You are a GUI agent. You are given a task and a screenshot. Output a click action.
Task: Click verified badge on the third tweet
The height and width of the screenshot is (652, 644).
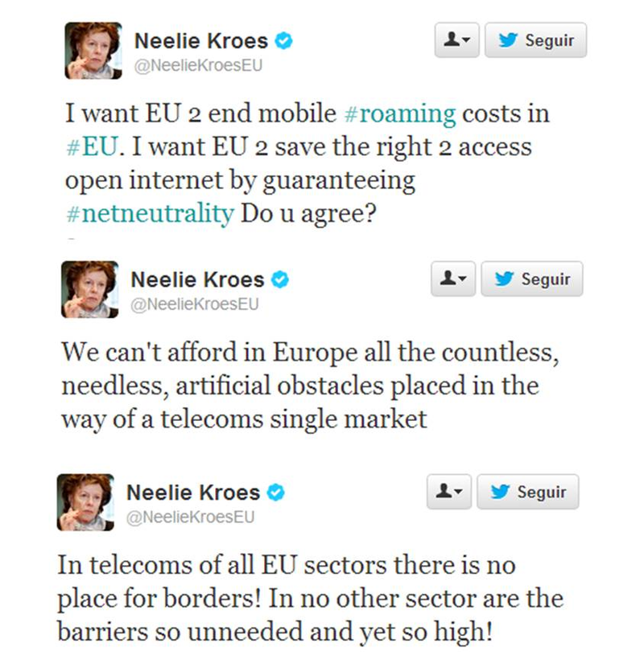275,493
